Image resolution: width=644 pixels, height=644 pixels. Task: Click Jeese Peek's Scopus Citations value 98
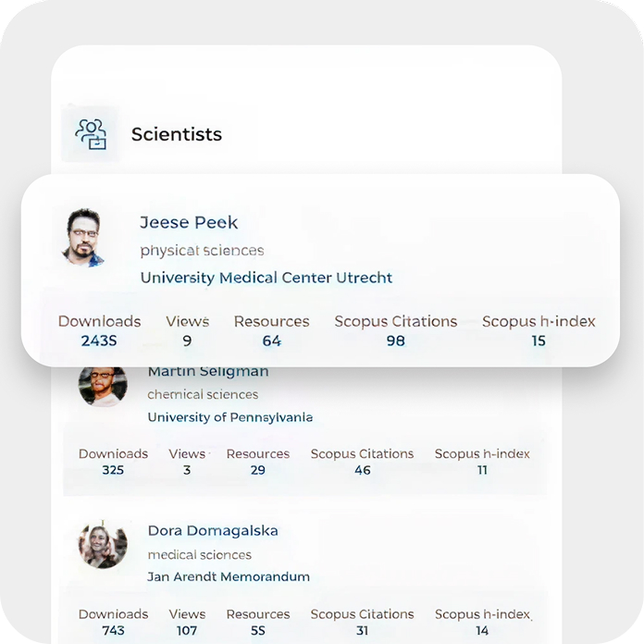[396, 341]
